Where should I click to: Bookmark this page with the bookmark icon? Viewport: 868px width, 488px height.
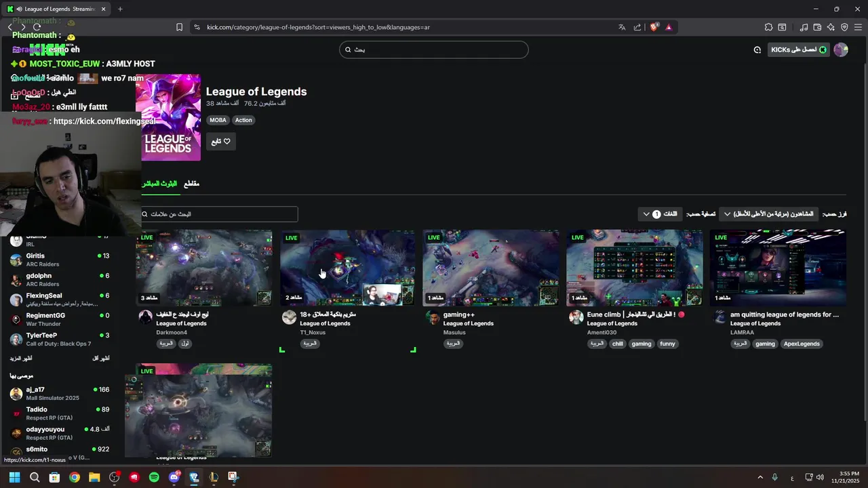click(x=179, y=27)
